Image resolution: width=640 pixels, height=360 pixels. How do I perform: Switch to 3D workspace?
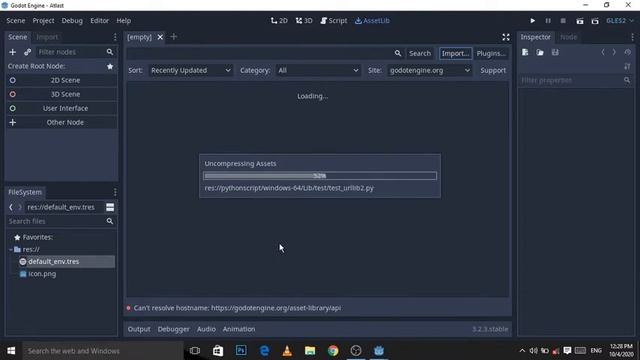click(x=304, y=20)
